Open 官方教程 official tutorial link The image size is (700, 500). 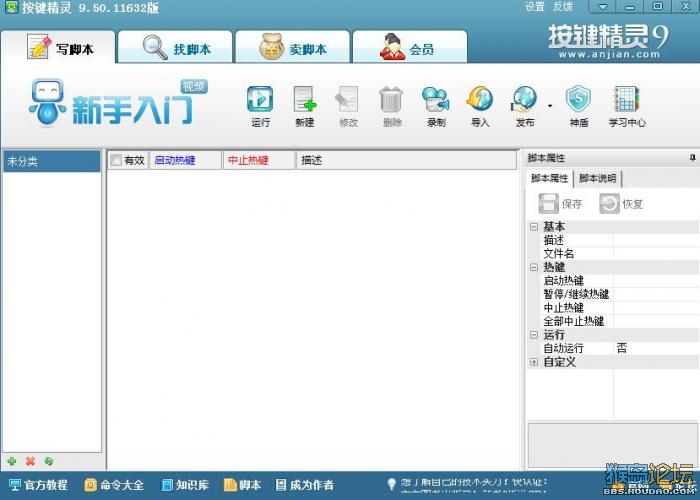[38, 485]
